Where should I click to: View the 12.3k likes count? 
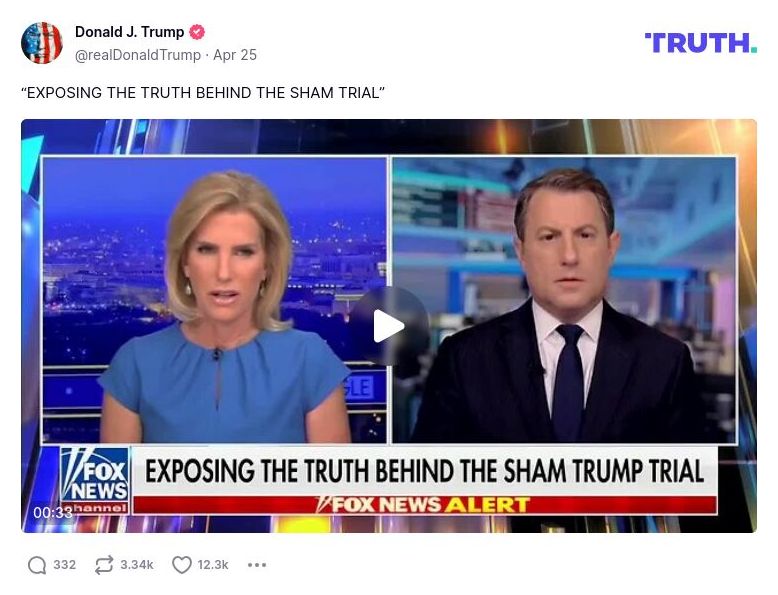tap(213, 565)
